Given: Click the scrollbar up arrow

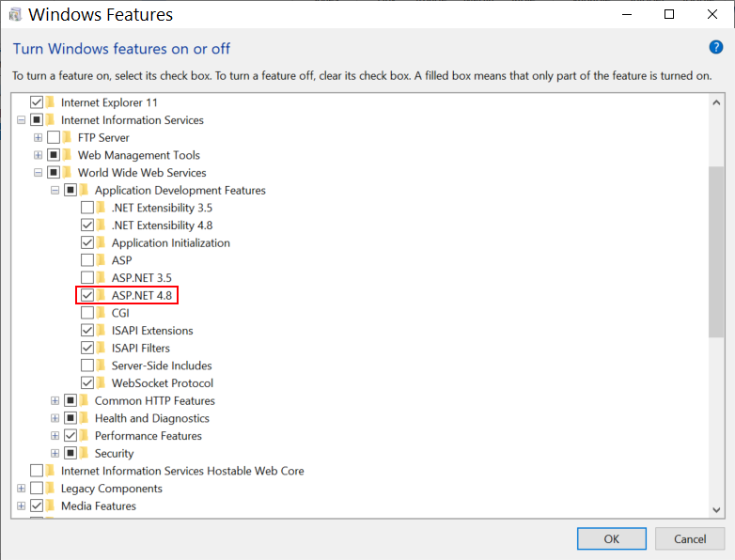Looking at the screenshot, I should click(716, 102).
